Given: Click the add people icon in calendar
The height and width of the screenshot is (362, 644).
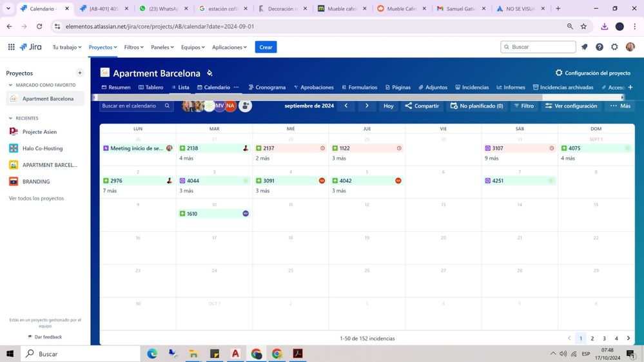Looking at the screenshot, I should click(x=245, y=106).
